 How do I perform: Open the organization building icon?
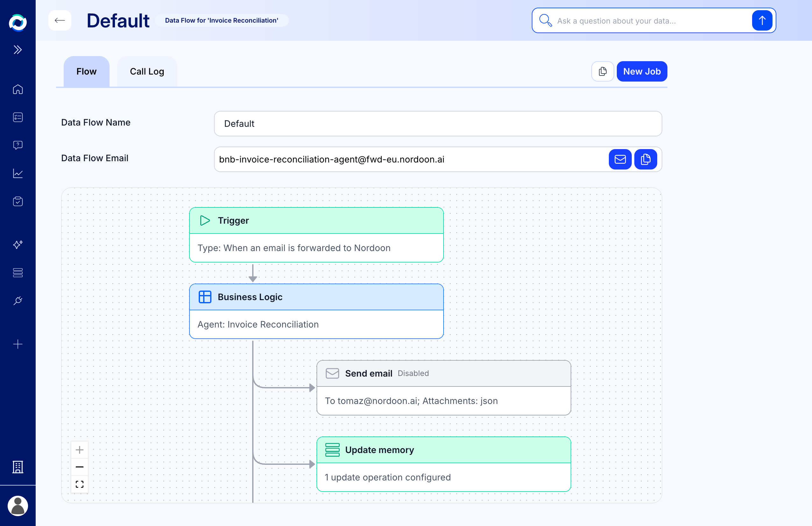pyautogui.click(x=18, y=467)
